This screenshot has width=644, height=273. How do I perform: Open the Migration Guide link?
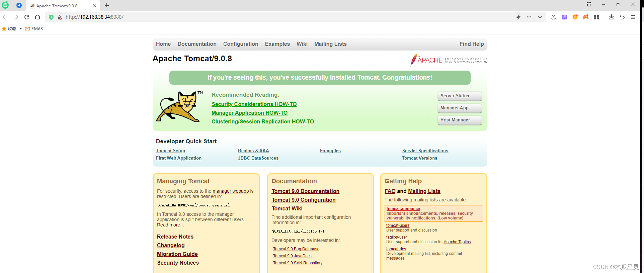coord(177,254)
